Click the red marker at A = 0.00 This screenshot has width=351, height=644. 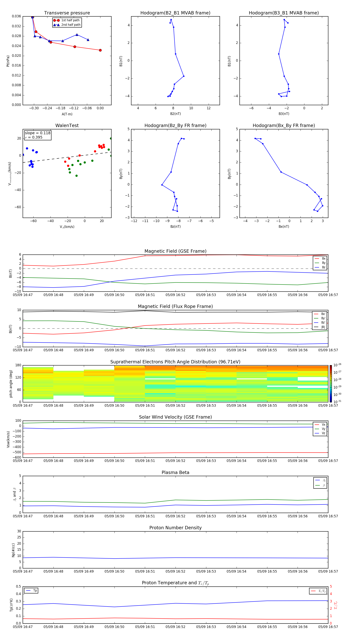pos(100,50)
